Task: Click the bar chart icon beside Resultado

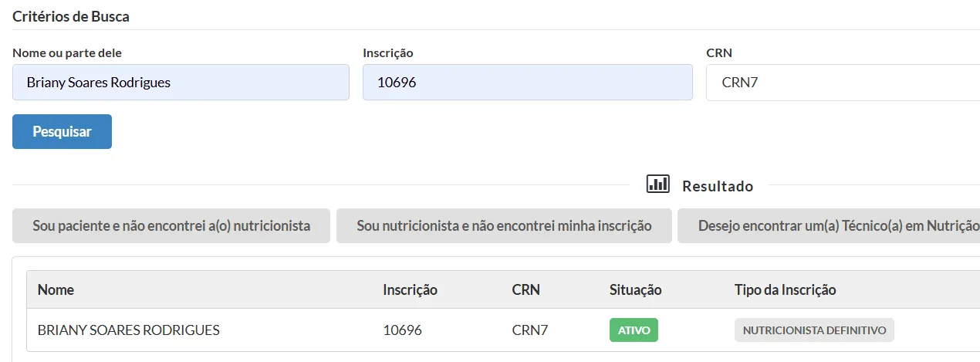Action: coord(657,184)
